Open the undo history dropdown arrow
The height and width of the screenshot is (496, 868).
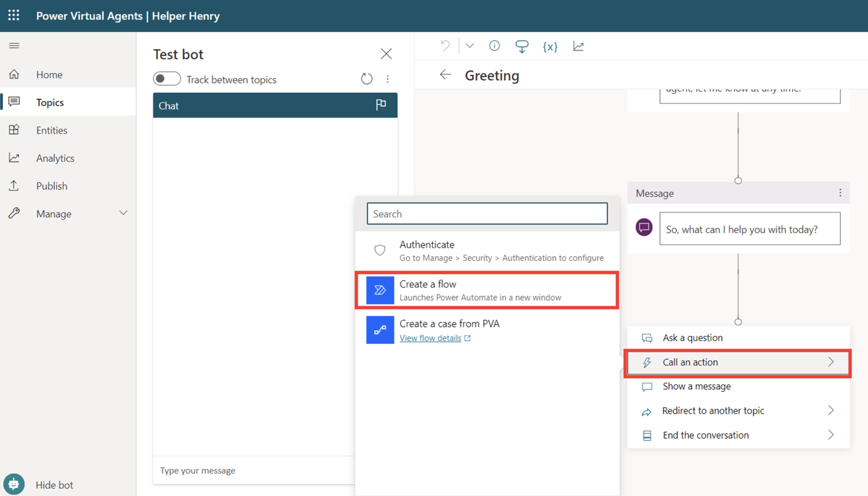click(x=470, y=46)
